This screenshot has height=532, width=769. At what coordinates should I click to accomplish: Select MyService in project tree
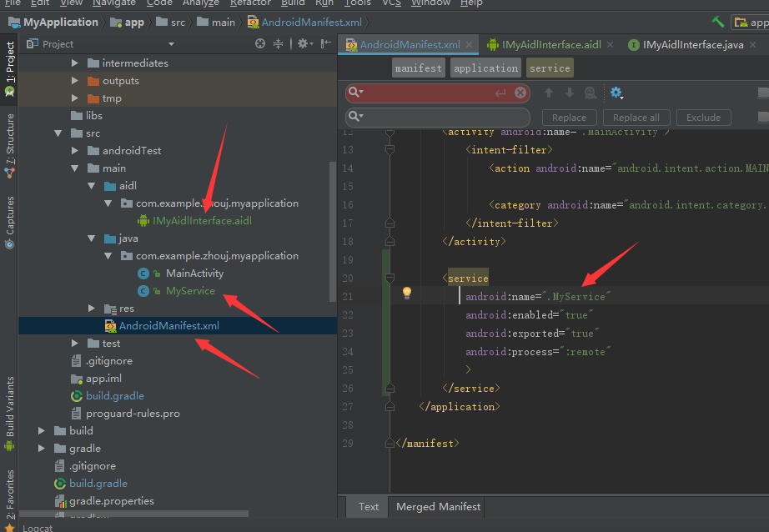coord(190,291)
